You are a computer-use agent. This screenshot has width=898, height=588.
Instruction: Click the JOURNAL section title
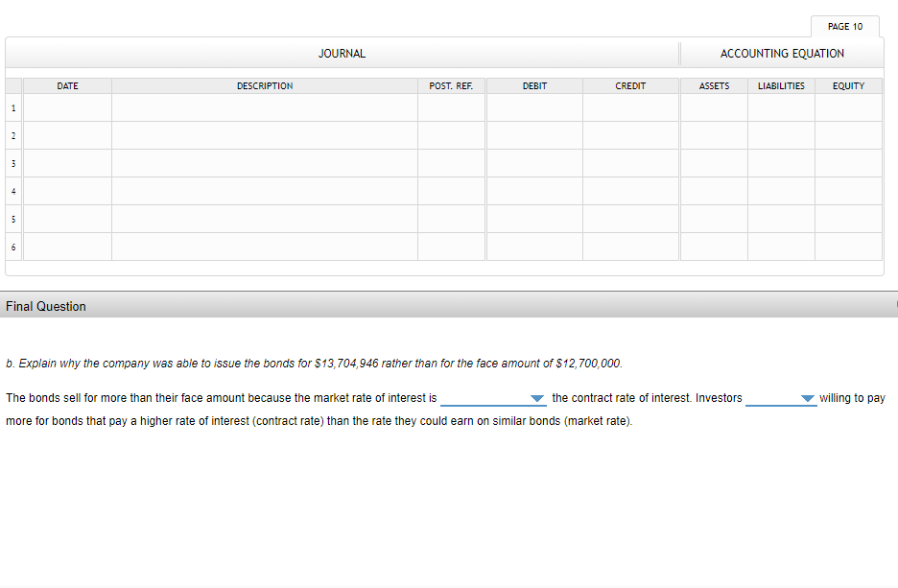point(342,54)
